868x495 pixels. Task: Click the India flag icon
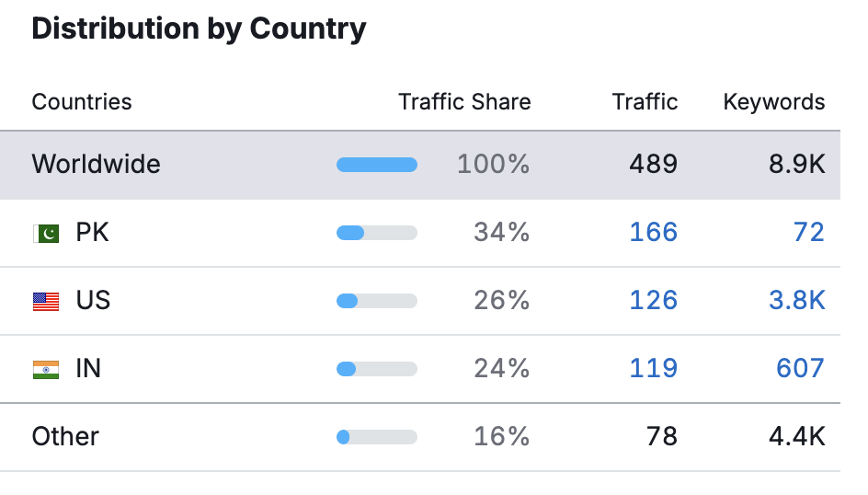coord(46,369)
